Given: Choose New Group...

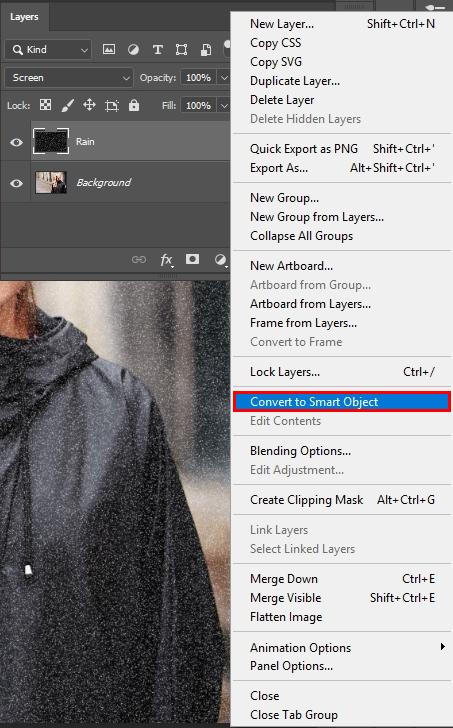Looking at the screenshot, I should pos(284,198).
